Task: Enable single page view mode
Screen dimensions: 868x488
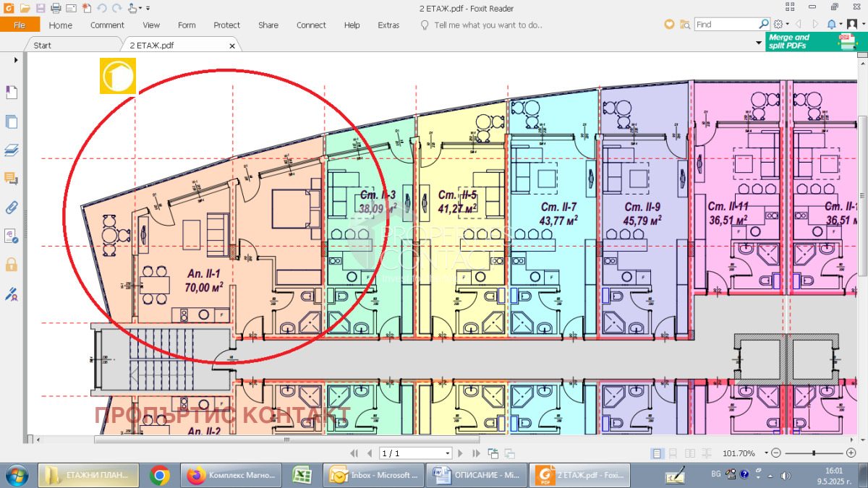Action: click(657, 453)
